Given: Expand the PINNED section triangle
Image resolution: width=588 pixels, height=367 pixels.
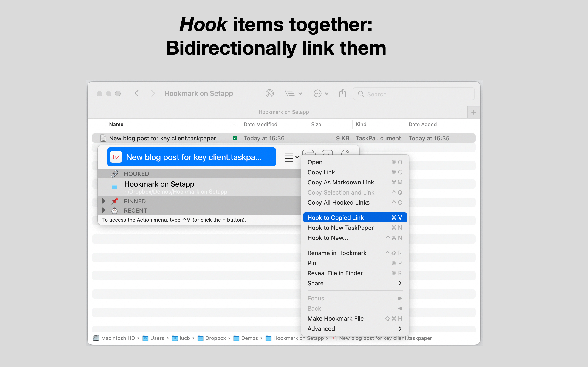Looking at the screenshot, I should 104,201.
